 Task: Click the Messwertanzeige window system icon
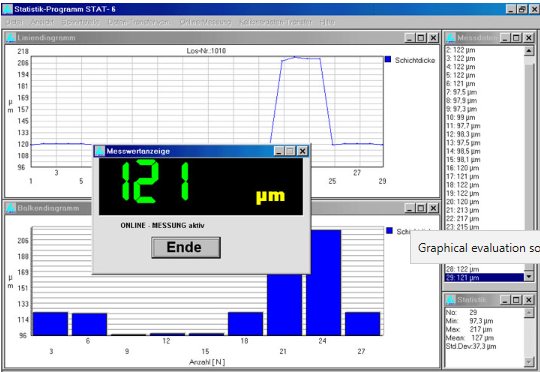click(x=100, y=151)
